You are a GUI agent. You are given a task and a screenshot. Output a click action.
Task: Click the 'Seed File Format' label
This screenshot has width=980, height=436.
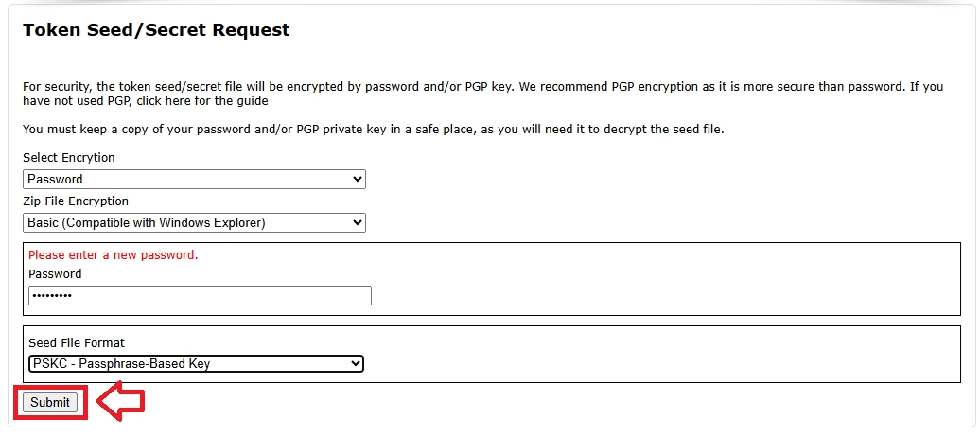pos(77,343)
